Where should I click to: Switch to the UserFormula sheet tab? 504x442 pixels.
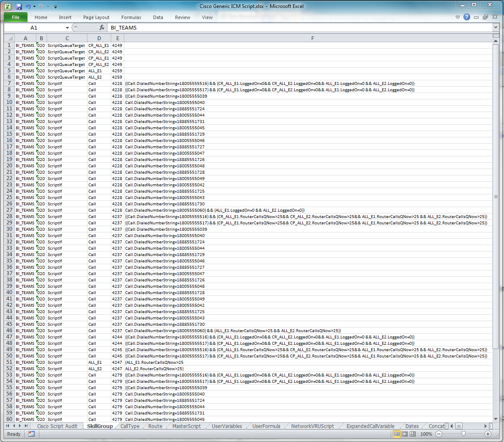266,426
